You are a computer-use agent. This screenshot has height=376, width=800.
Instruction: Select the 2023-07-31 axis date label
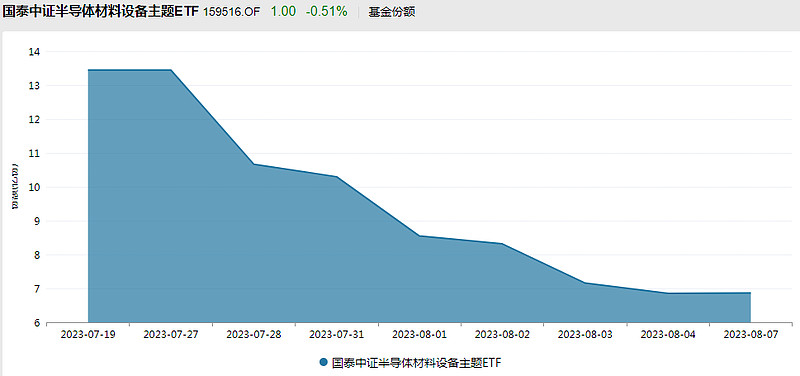[x=337, y=334]
